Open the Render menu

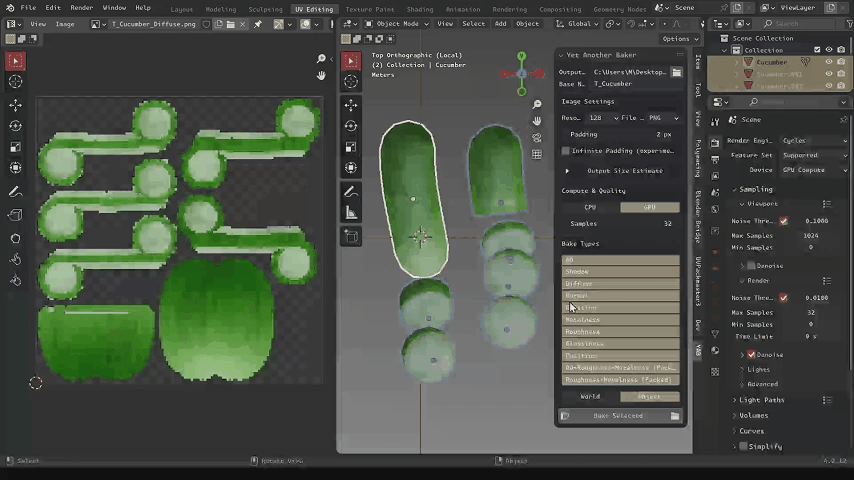[x=82, y=8]
